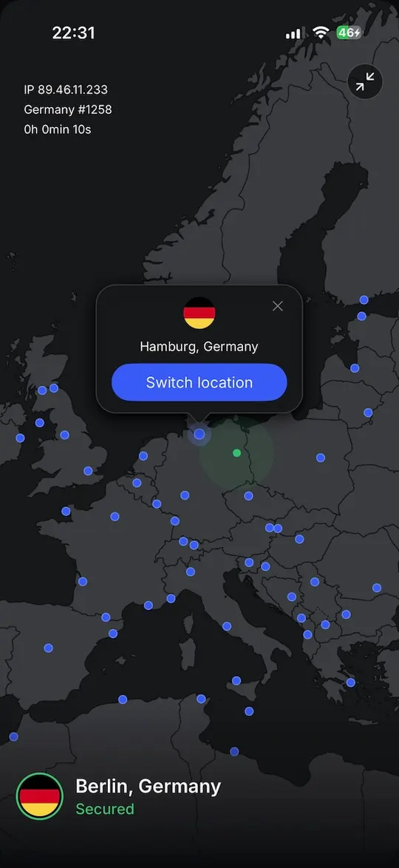Tap the Hamburg, Germany popup title
The width and height of the screenshot is (399, 868).
click(x=199, y=347)
